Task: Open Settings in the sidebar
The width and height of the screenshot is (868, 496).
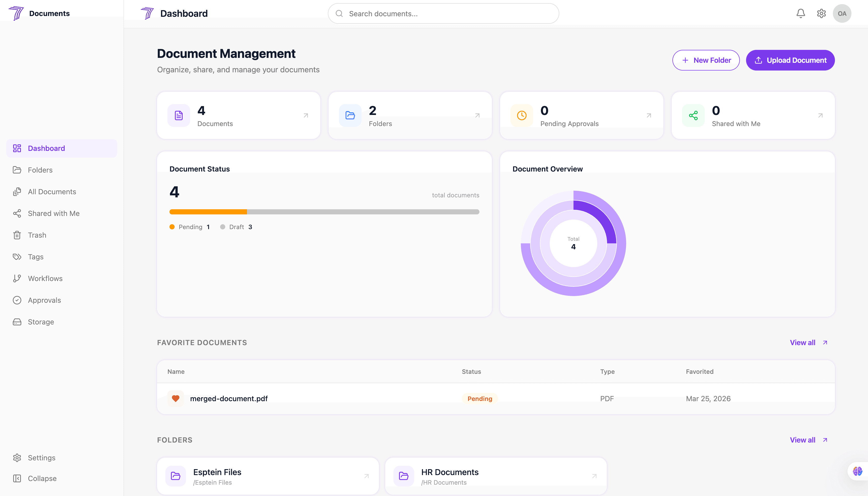Action: point(62,458)
